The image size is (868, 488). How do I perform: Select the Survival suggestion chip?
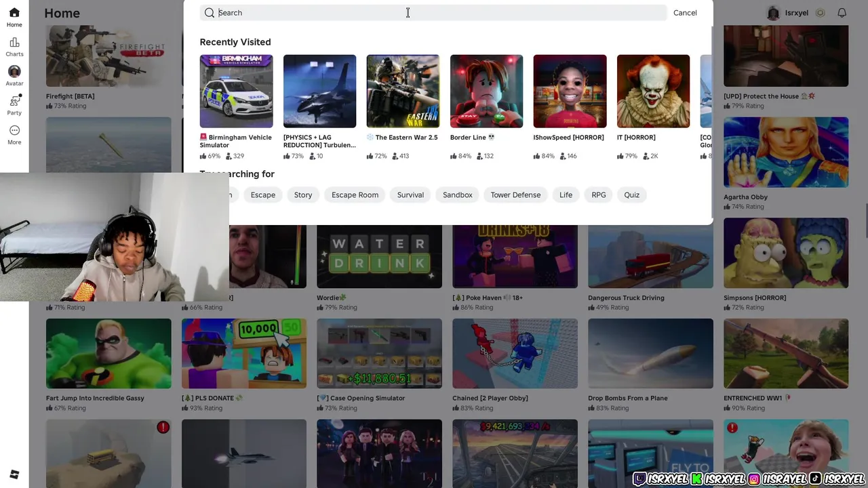tap(410, 195)
